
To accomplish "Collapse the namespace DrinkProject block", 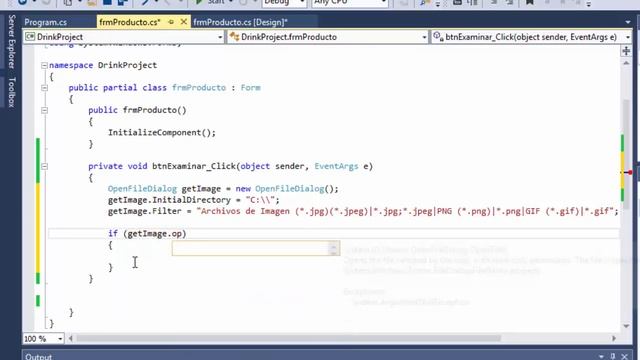I will [44, 65].
